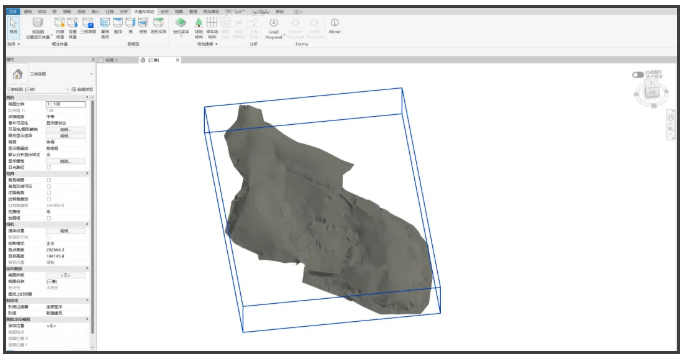Click the Edit Type button in Properties
Viewport: 686px width, 360px height.
(x=82, y=89)
